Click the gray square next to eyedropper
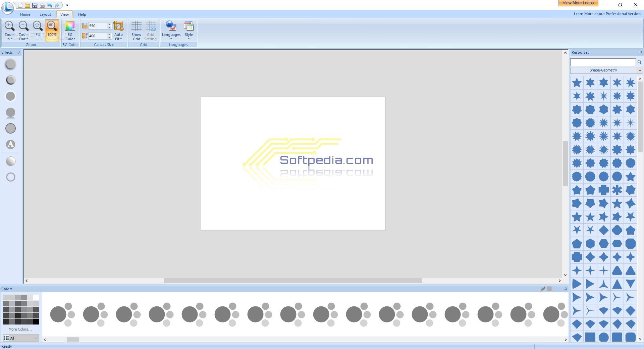The height and width of the screenshot is (349, 644). click(x=549, y=289)
